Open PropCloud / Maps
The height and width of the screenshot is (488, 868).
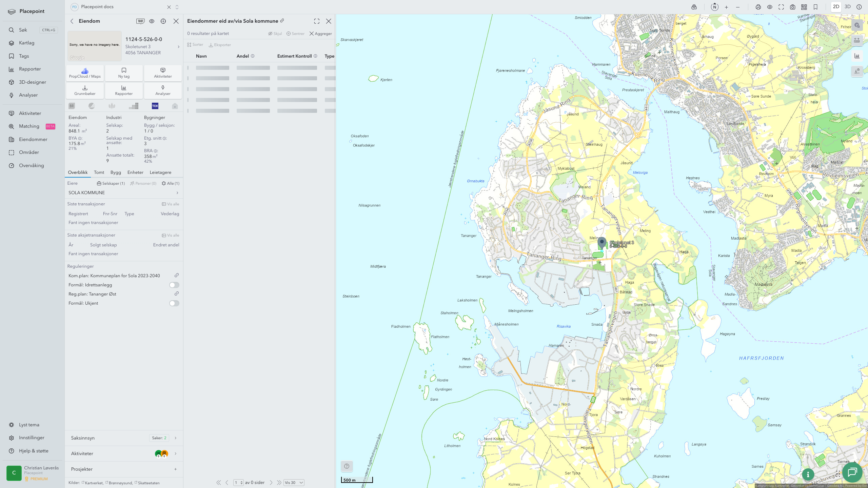click(85, 73)
